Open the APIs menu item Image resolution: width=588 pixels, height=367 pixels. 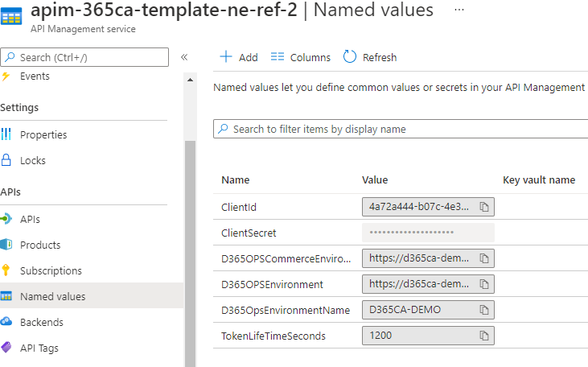pos(30,219)
